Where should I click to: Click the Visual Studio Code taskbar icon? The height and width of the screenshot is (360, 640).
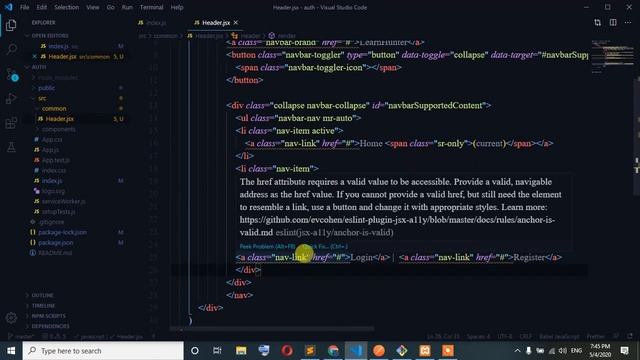[356, 351]
